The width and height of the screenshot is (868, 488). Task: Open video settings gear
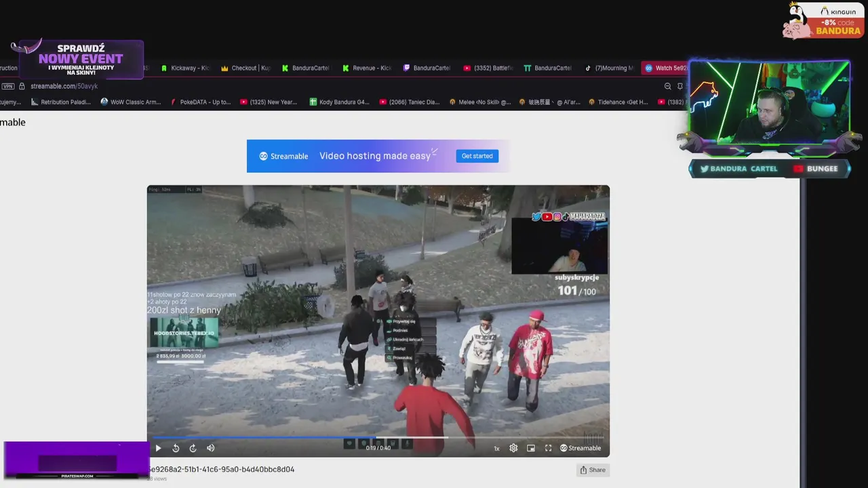tap(513, 448)
